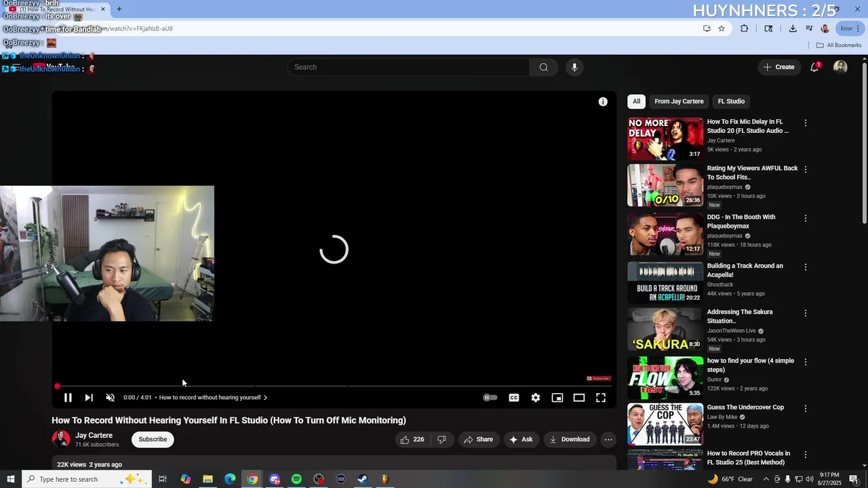Open Discord from the taskbar
Screen dimensions: 868x488
[275, 479]
